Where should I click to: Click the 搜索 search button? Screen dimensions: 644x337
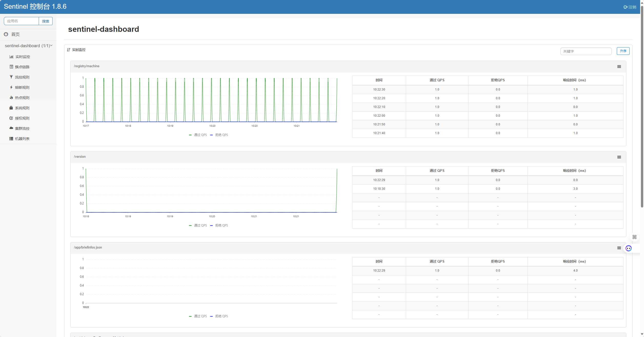point(46,21)
